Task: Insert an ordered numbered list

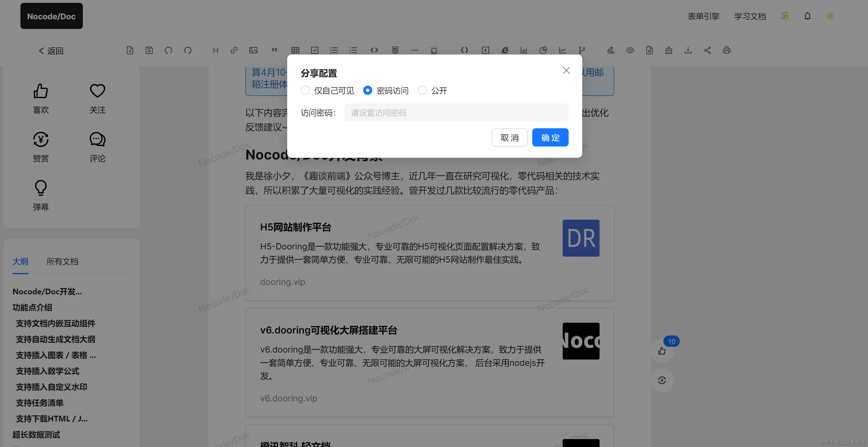Action: pos(334,50)
